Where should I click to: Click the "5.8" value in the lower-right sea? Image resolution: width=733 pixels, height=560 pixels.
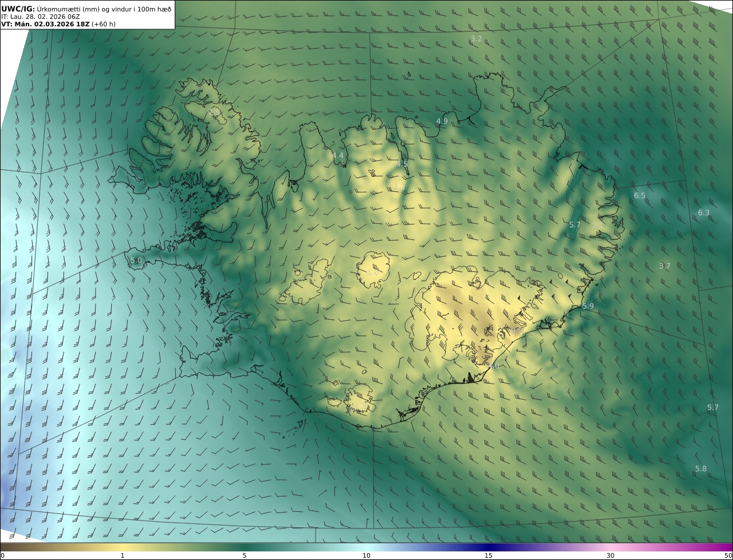[x=701, y=468]
